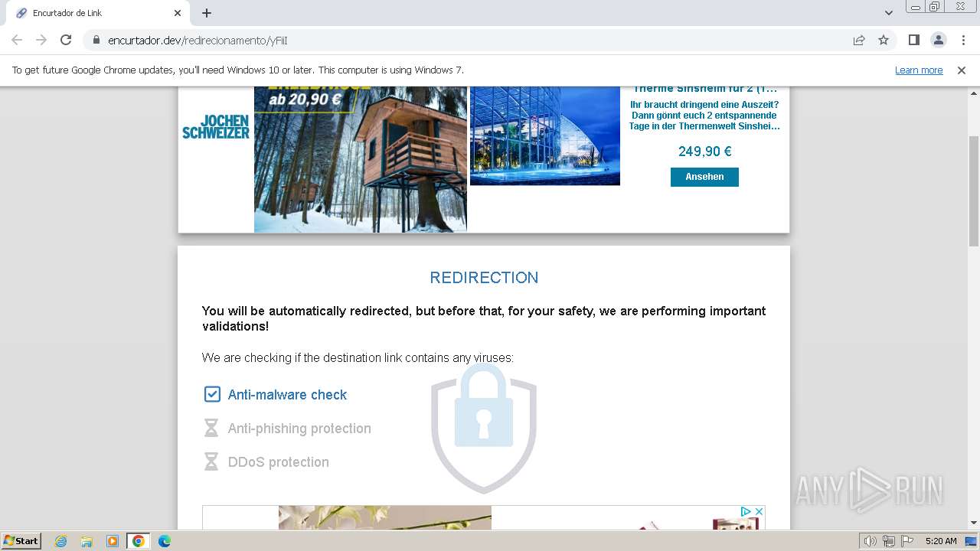
Task: Click the network tray icon
Action: (888, 541)
